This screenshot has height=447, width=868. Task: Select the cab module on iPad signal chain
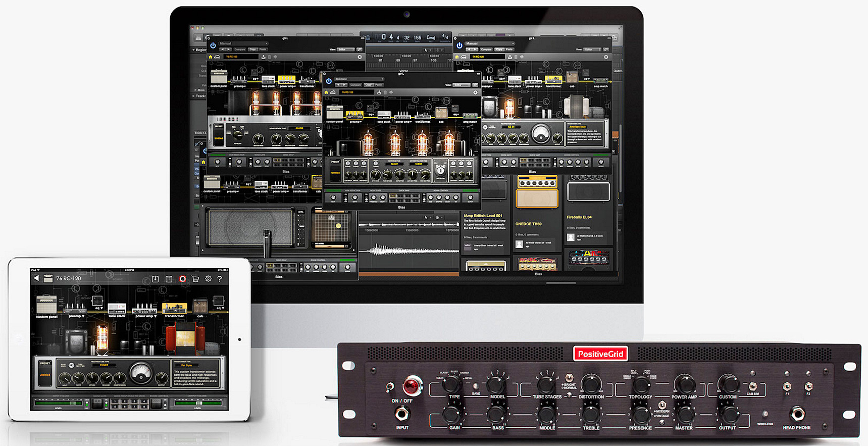pos(200,307)
